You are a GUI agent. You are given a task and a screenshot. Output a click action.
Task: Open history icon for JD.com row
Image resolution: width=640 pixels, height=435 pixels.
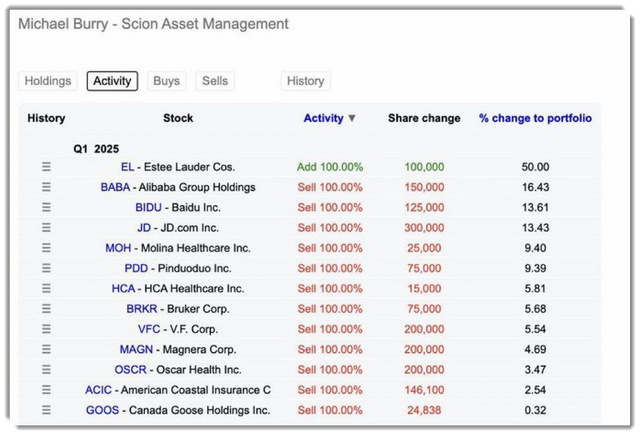tap(47, 227)
